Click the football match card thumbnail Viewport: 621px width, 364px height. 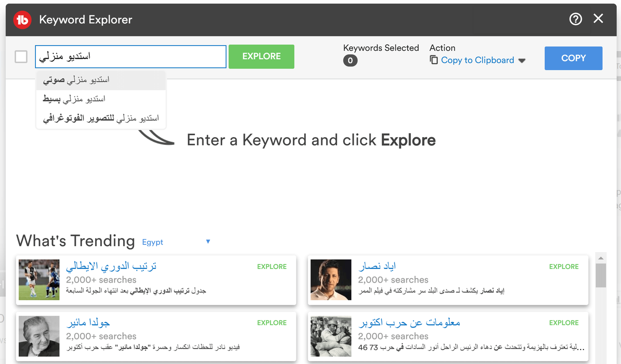[x=39, y=280]
